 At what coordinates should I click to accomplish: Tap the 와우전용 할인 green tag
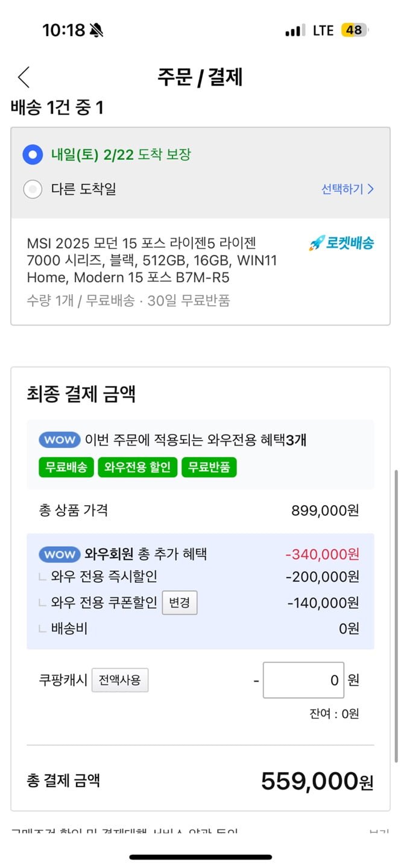tap(137, 467)
